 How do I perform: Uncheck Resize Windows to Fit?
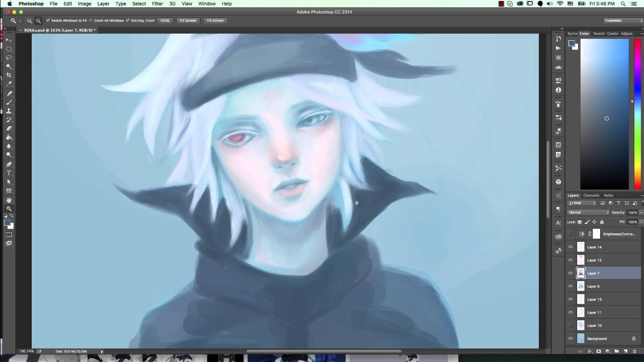[x=48, y=21]
